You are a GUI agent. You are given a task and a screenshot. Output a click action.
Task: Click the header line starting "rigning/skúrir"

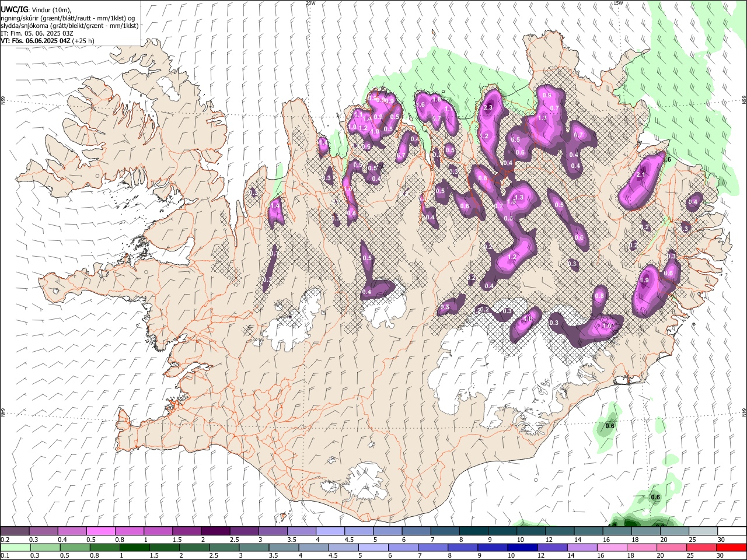click(x=68, y=17)
